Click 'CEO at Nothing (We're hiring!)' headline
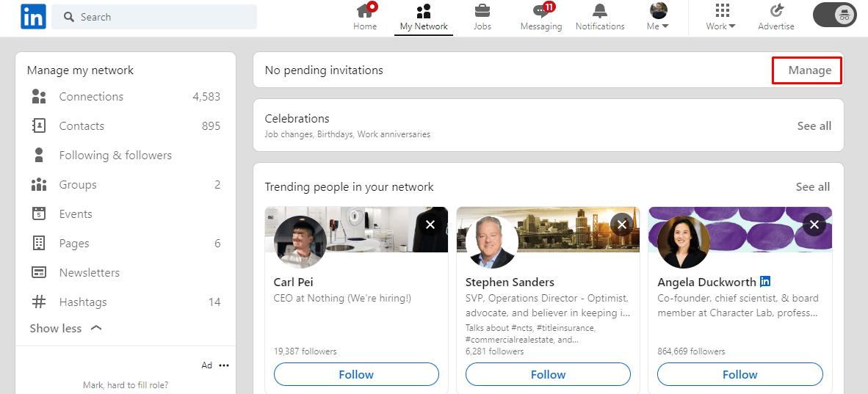This screenshot has height=394, width=868. pos(343,299)
